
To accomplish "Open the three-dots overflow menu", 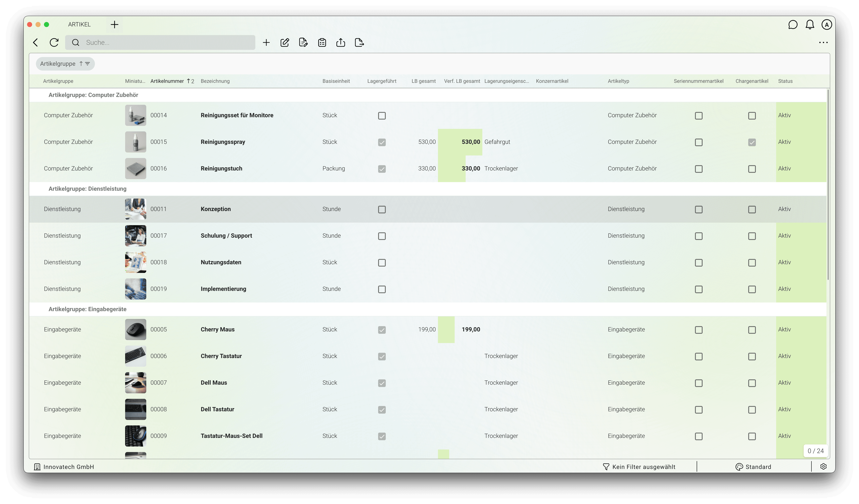I will [823, 43].
